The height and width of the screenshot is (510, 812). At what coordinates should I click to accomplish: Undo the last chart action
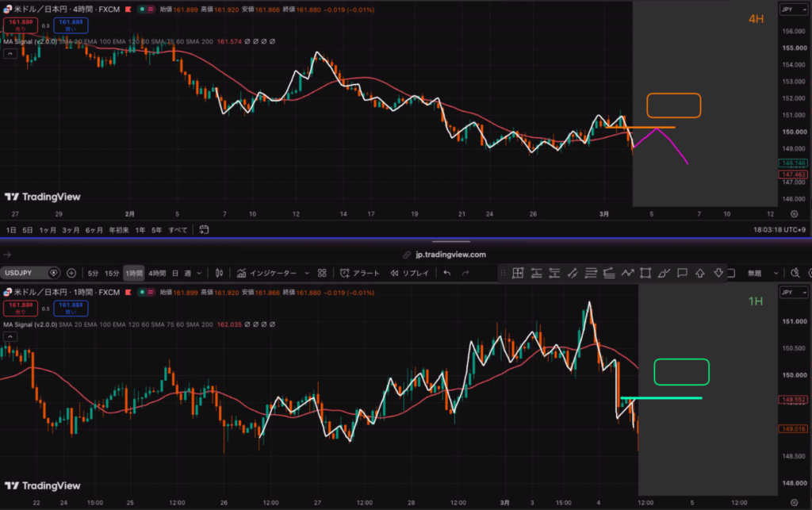pyautogui.click(x=447, y=273)
